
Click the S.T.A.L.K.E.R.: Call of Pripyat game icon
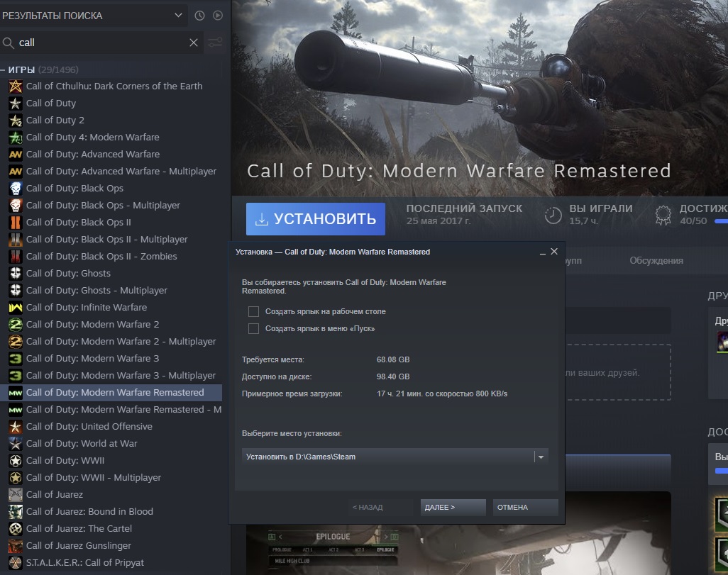16,562
